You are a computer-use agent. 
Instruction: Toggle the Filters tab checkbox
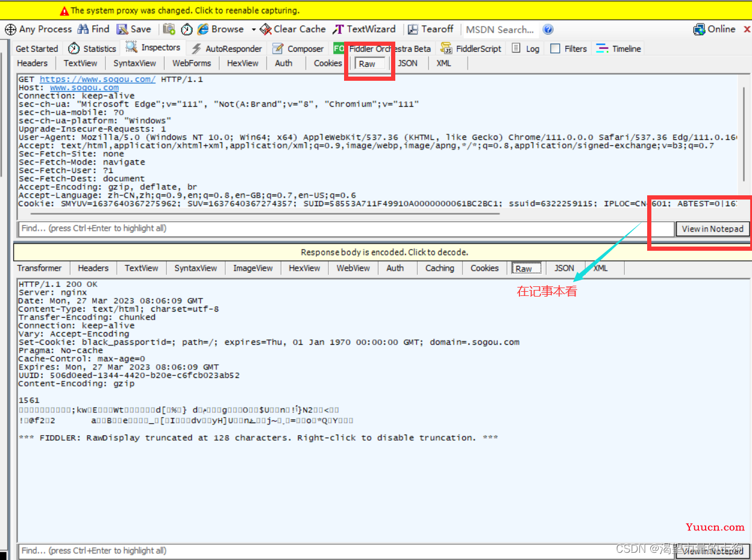click(556, 49)
